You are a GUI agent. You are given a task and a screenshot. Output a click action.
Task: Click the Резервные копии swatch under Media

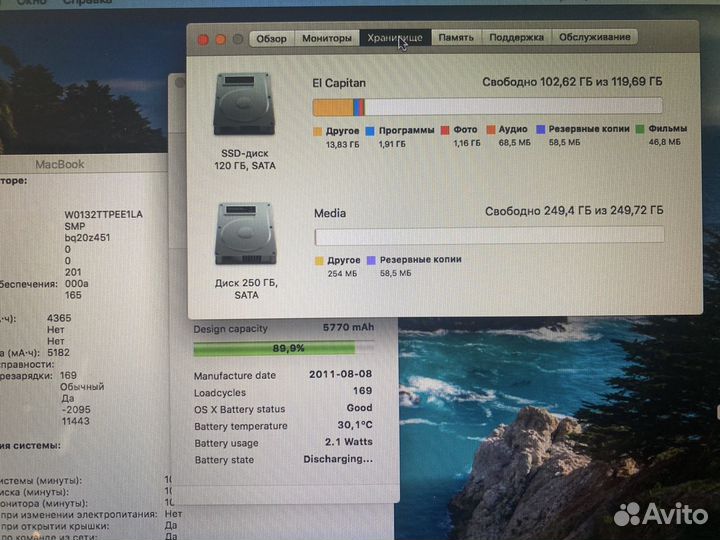[x=371, y=260]
